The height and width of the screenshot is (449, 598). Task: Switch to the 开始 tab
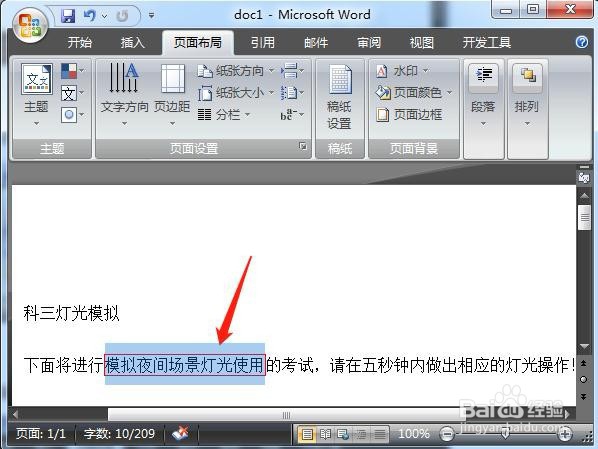point(80,42)
